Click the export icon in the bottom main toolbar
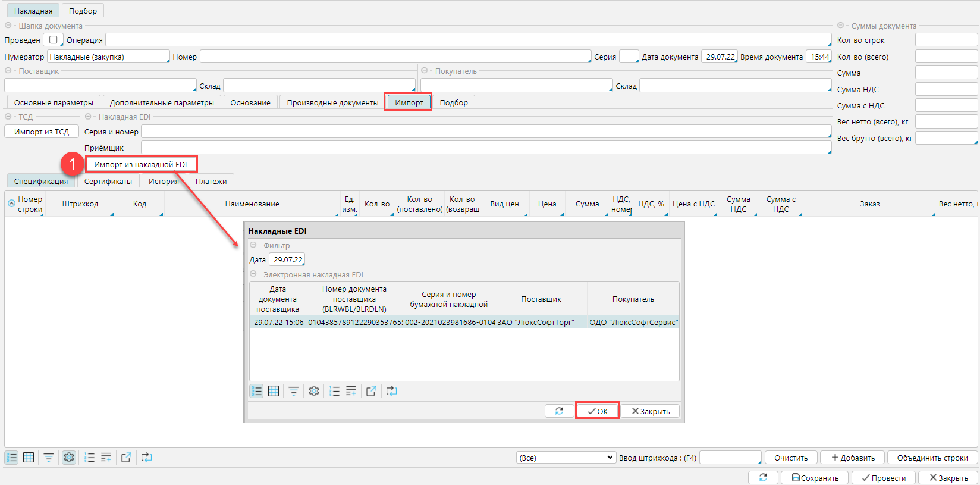The width and height of the screenshot is (980, 485). tap(126, 458)
